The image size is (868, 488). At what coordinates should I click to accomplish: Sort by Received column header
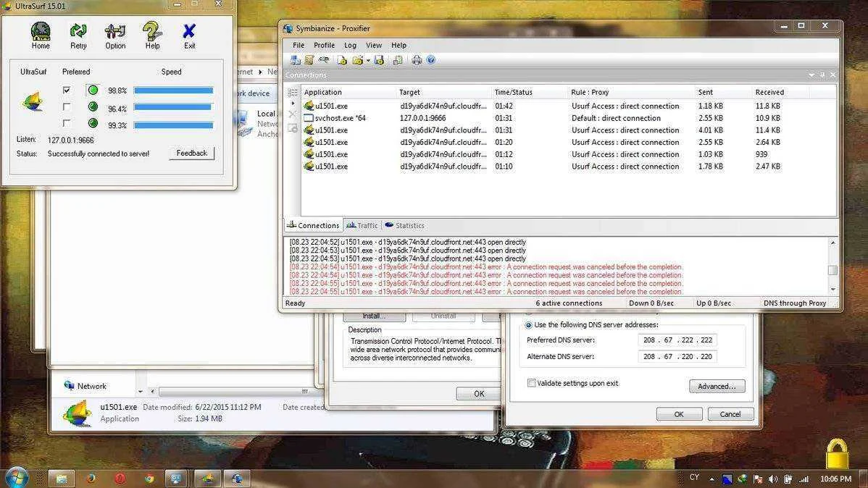(780, 93)
